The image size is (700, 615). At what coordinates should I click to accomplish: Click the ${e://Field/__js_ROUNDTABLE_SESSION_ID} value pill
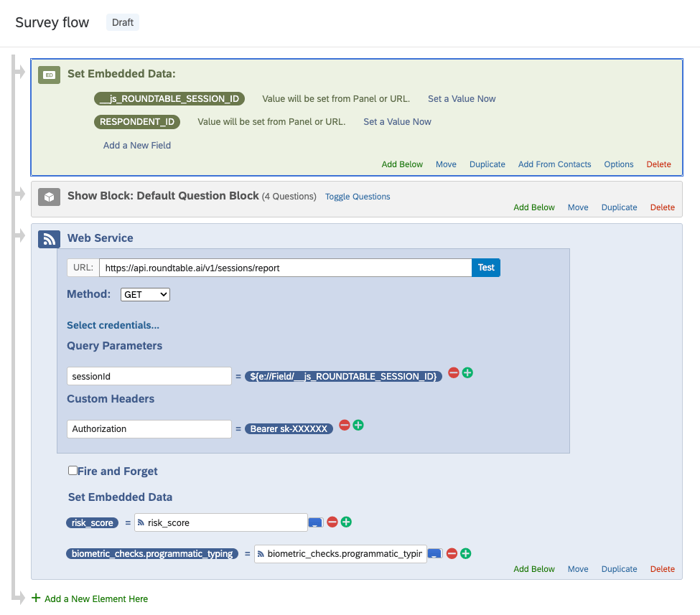tap(343, 376)
